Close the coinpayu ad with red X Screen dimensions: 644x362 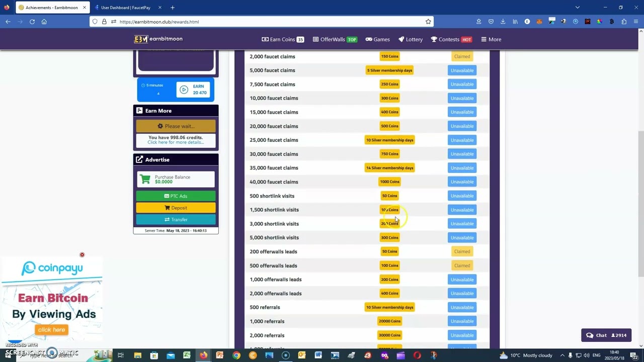click(82, 255)
